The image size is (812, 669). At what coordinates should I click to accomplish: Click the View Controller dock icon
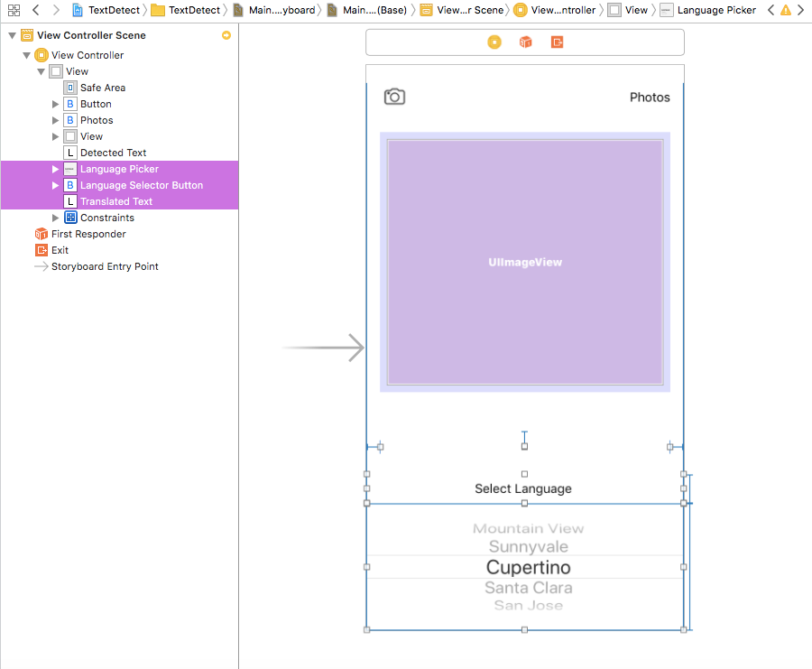coord(494,42)
